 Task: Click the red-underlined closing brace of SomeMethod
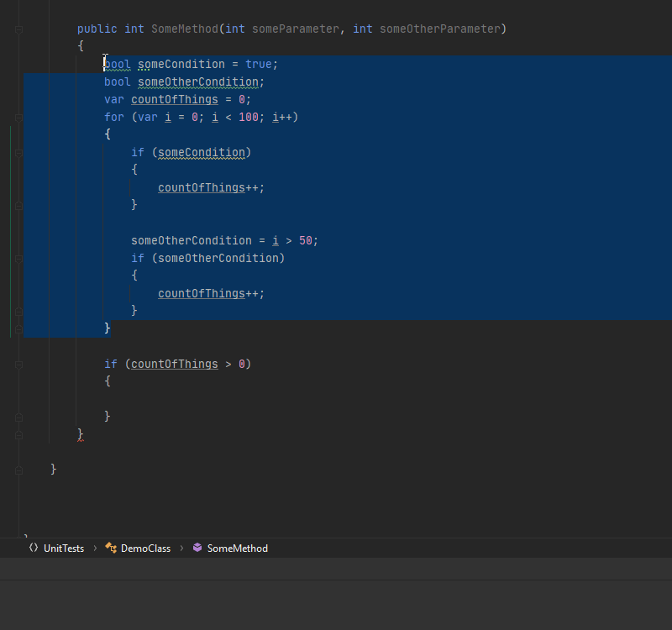[81, 434]
